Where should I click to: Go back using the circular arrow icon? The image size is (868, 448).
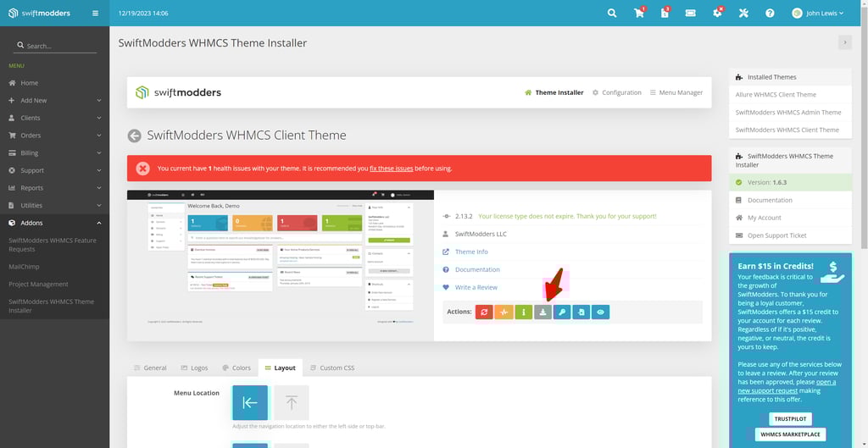pyautogui.click(x=134, y=136)
